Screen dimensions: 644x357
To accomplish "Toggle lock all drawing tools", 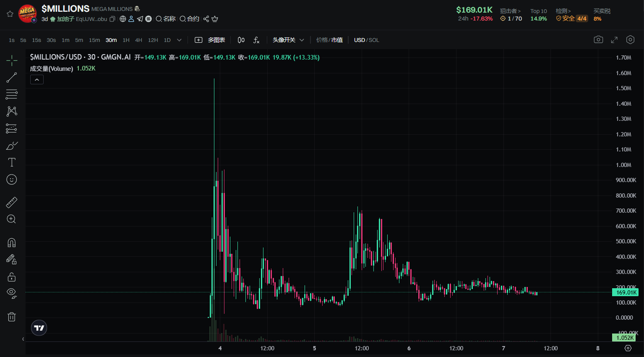I will [x=12, y=277].
